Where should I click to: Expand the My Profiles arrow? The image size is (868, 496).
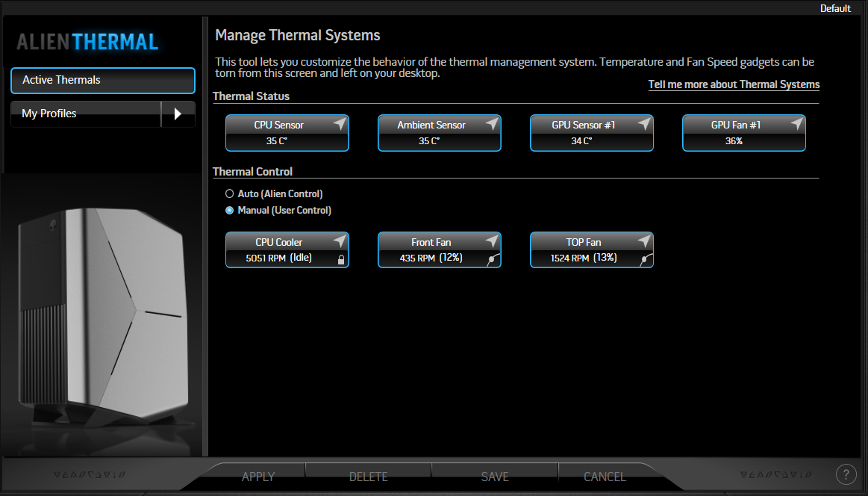coord(178,114)
